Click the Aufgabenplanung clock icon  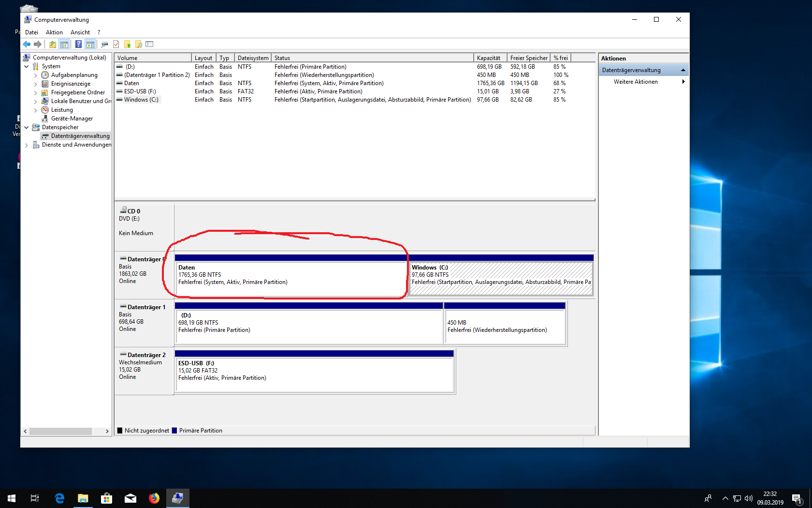[x=45, y=75]
